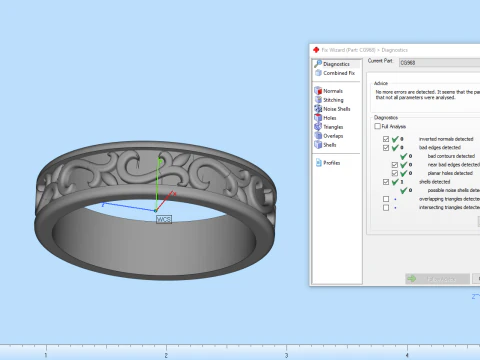Open the Profiles page
Viewport: 480px width, 360px height.
click(x=328, y=163)
